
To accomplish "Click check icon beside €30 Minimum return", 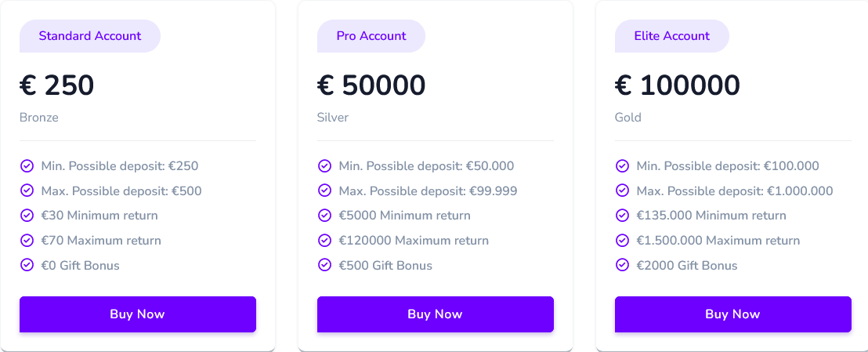I will [x=27, y=215].
